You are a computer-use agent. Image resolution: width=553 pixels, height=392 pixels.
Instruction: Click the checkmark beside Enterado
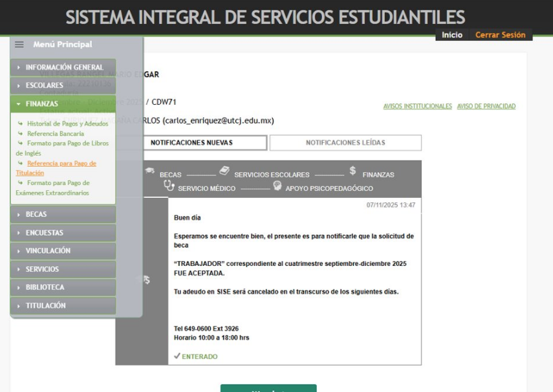pyautogui.click(x=177, y=356)
